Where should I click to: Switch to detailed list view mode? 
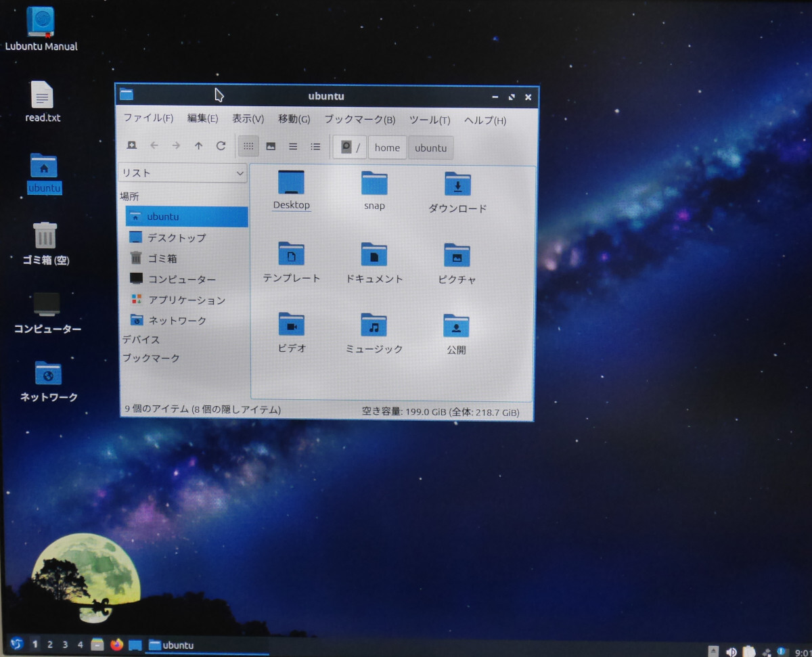click(315, 146)
